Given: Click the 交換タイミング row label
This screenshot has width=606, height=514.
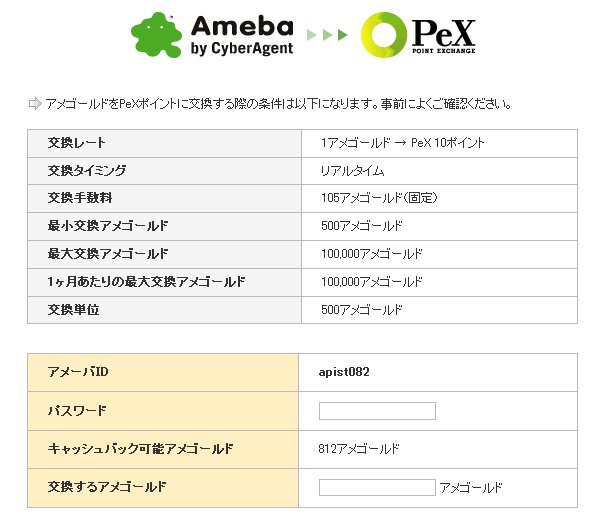Looking at the screenshot, I should click(87, 171).
